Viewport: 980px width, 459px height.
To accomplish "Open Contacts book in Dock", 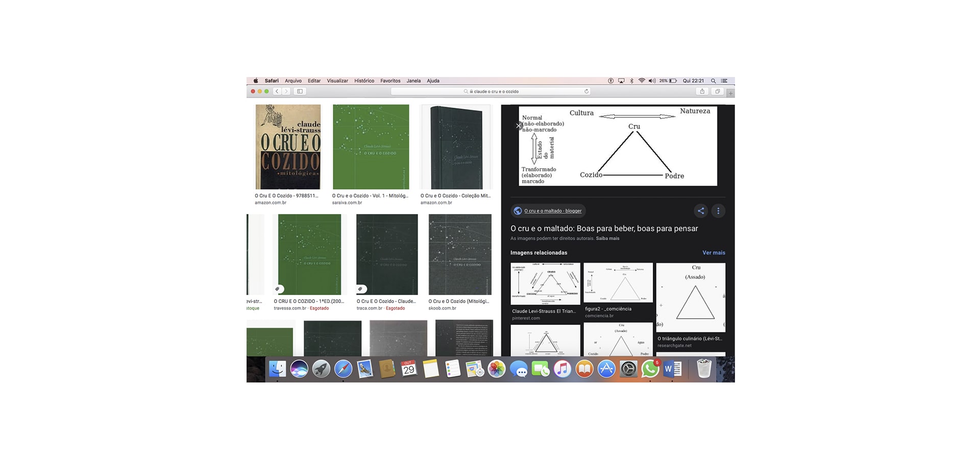I will tap(387, 369).
